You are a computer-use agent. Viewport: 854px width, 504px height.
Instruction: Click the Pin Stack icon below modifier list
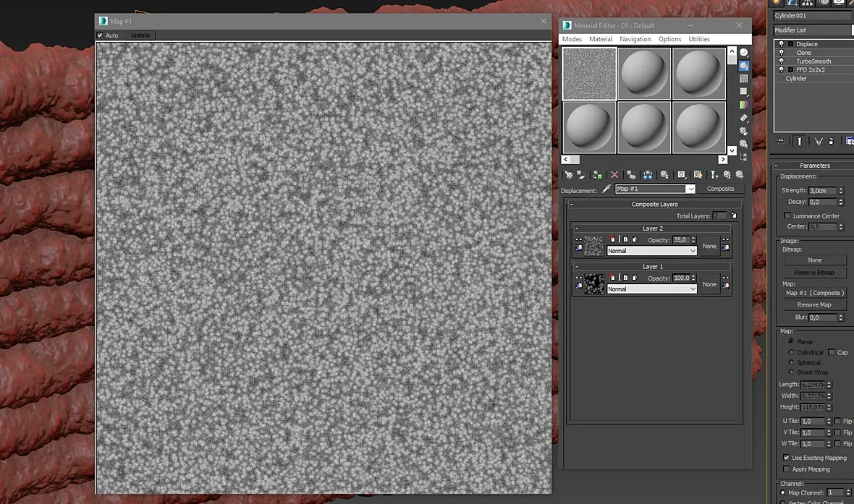[781, 141]
